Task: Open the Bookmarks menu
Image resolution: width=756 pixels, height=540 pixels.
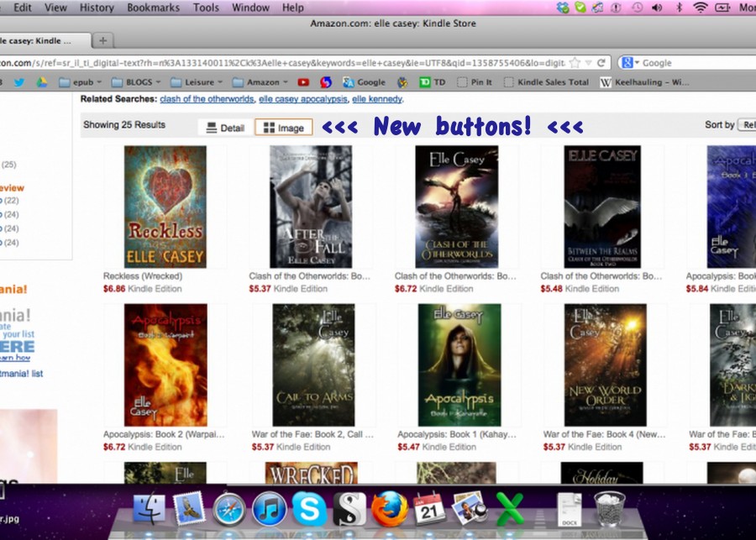Action: [x=154, y=8]
